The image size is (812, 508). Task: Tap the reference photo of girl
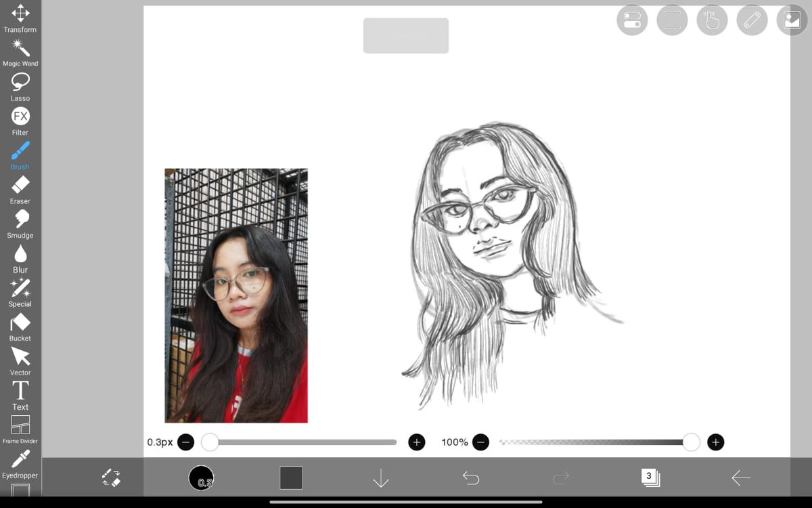tap(236, 295)
